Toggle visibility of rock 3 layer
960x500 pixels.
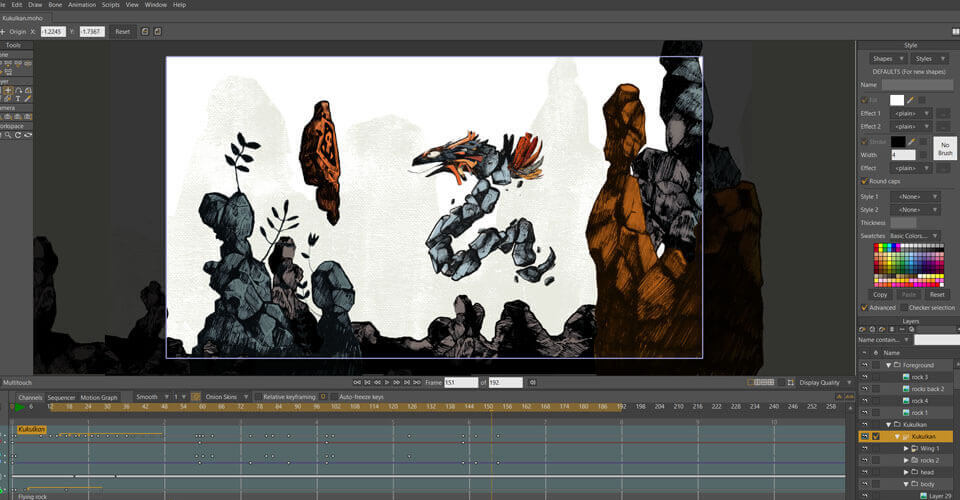tap(865, 377)
